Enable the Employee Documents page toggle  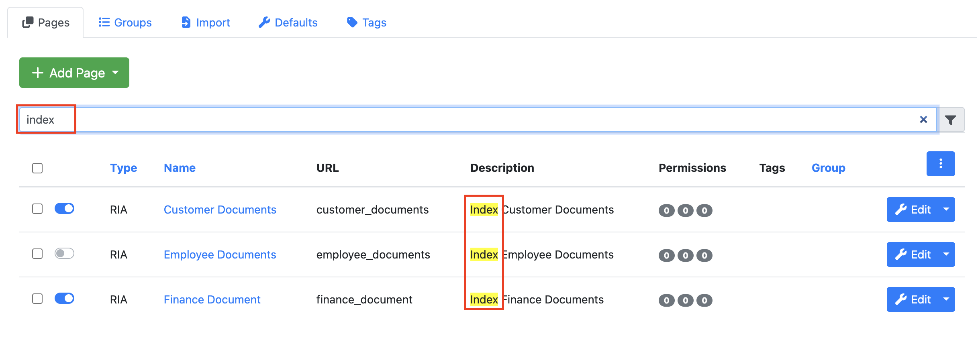pos(64,254)
